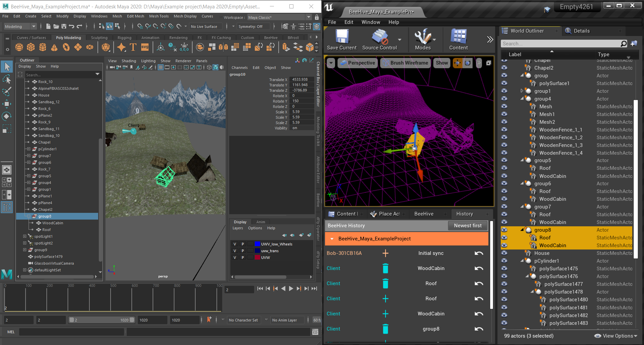Select the Maya Select tool arrow

tap(7, 67)
